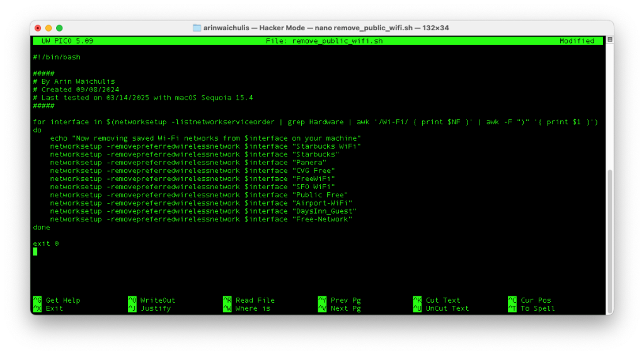Click the yellow minimize window button
This screenshot has width=644, height=355.
tap(49, 28)
